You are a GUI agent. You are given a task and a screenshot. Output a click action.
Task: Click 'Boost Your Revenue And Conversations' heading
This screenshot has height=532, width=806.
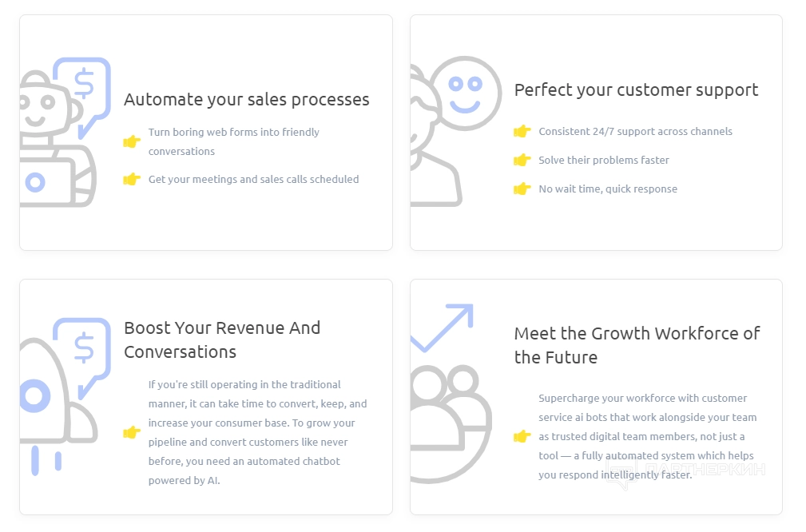222,339
